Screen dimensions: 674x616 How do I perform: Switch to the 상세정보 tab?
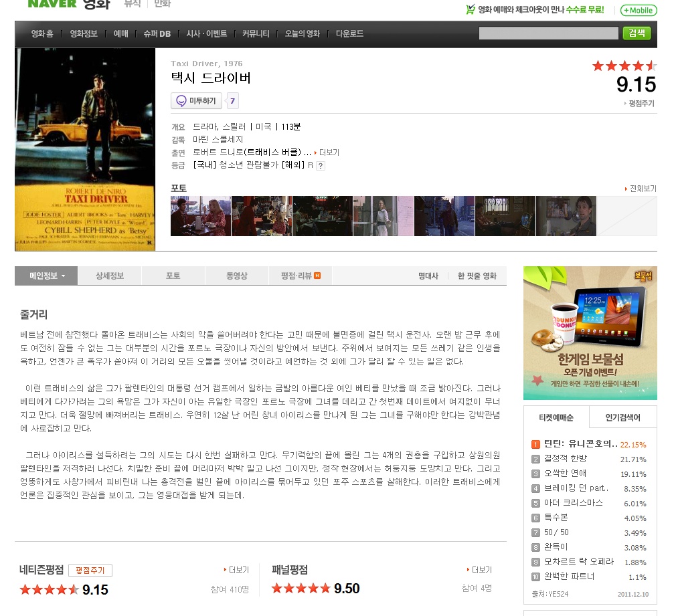110,276
